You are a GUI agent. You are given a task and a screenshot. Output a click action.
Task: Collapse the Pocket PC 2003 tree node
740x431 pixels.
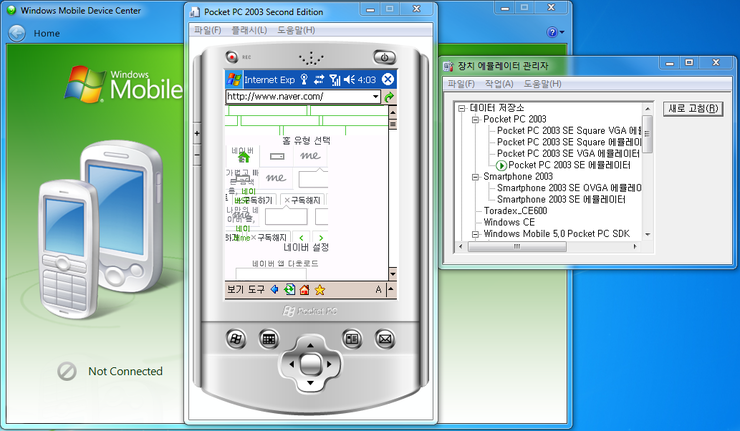(x=475, y=119)
